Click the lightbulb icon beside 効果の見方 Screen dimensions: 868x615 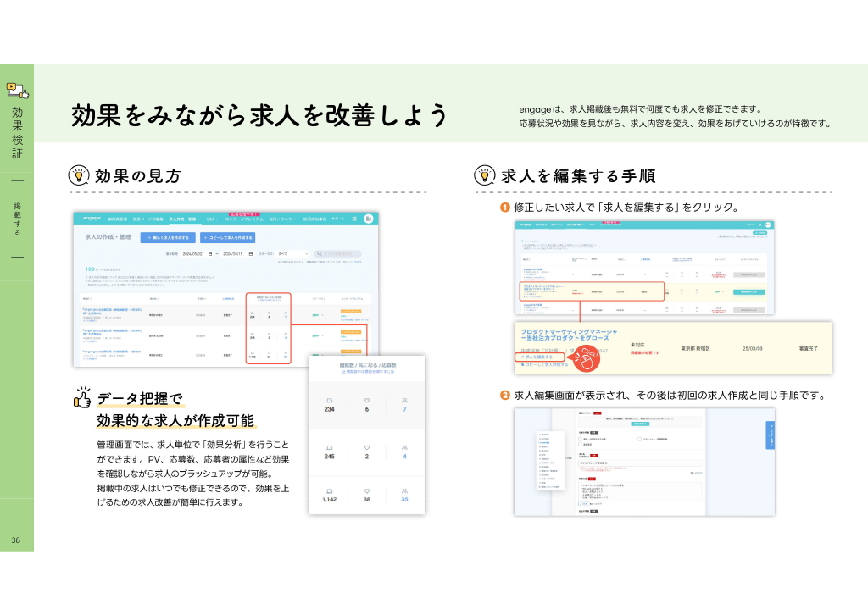click(x=79, y=175)
